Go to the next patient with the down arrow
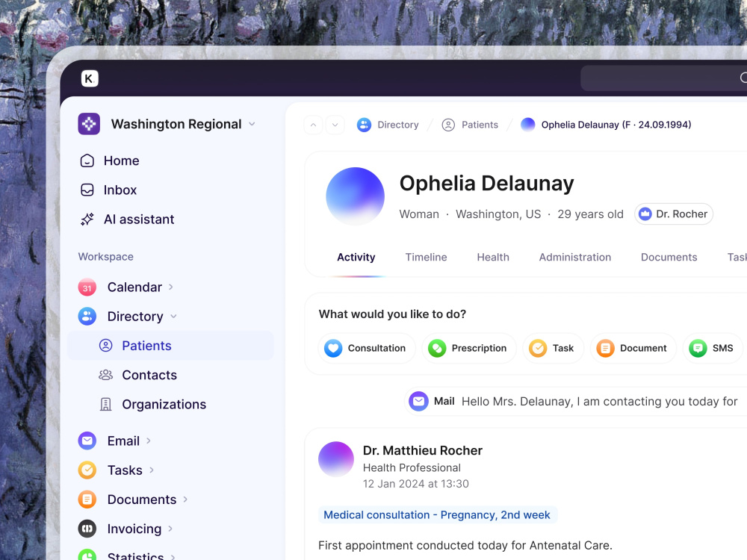Image resolution: width=747 pixels, height=560 pixels. coord(335,125)
